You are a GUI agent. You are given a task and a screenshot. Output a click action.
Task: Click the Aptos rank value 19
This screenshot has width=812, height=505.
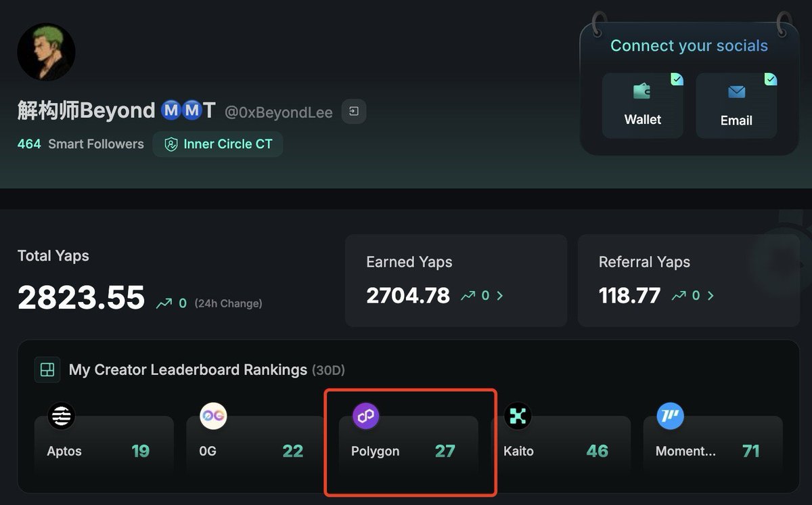pyautogui.click(x=141, y=452)
